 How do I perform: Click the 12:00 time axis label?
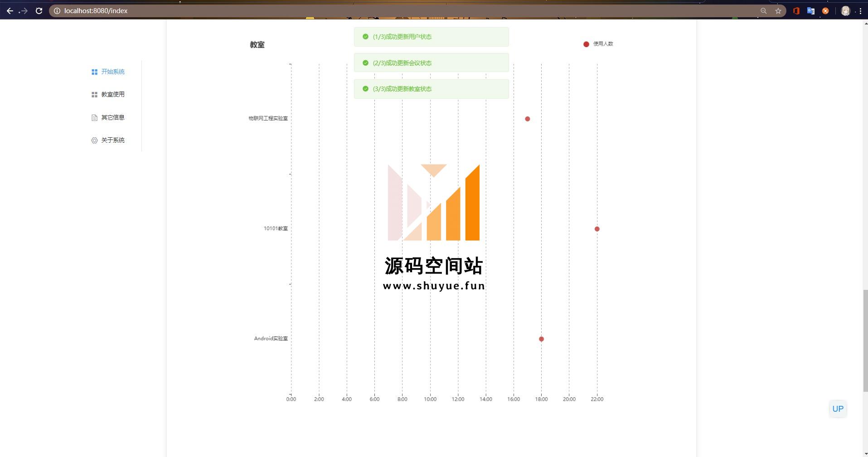[458, 399]
